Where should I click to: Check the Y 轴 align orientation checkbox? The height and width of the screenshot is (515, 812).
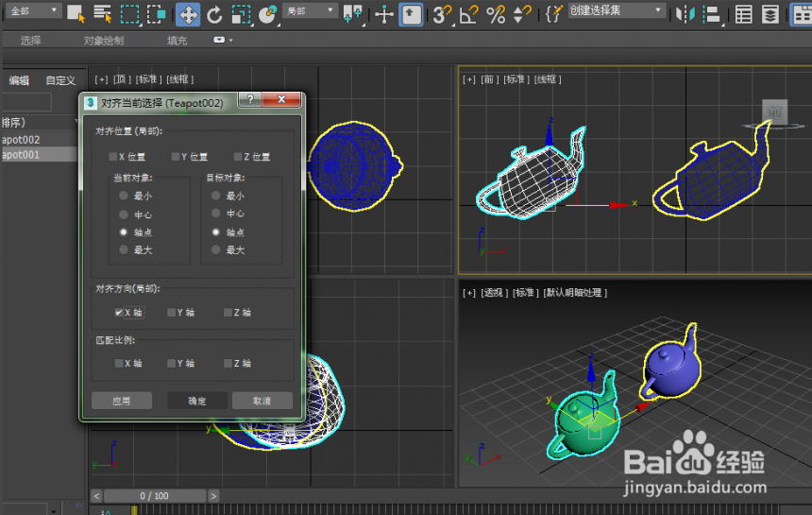click(x=172, y=313)
